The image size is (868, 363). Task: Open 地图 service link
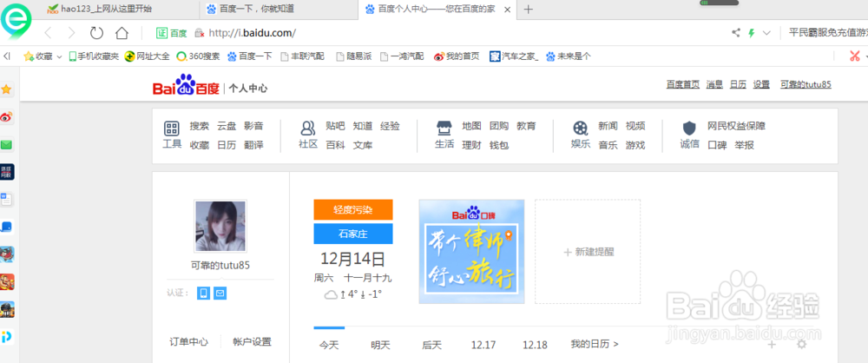471,126
